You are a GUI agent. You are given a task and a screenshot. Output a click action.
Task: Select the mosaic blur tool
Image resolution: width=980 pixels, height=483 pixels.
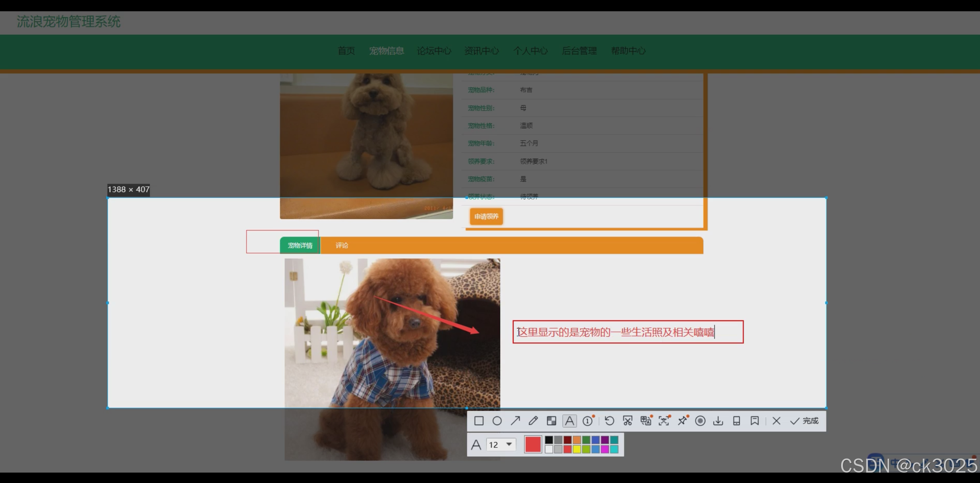(x=551, y=421)
